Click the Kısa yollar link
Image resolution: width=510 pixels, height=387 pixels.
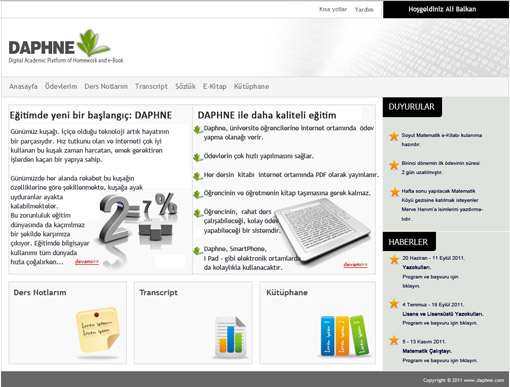pos(333,9)
